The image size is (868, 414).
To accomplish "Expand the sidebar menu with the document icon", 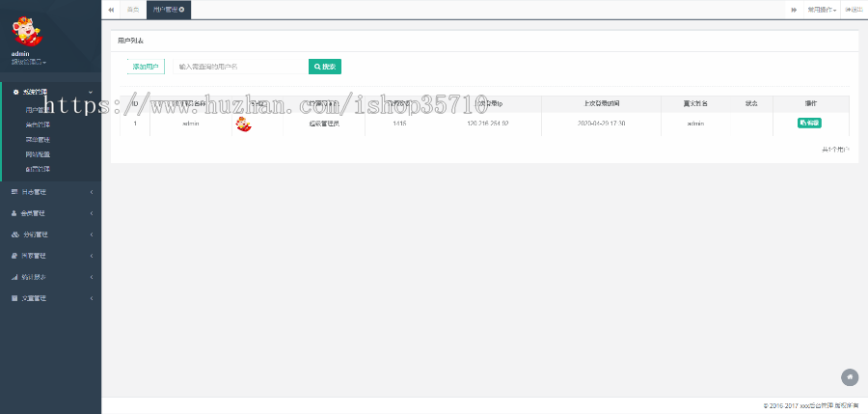I will 51,256.
